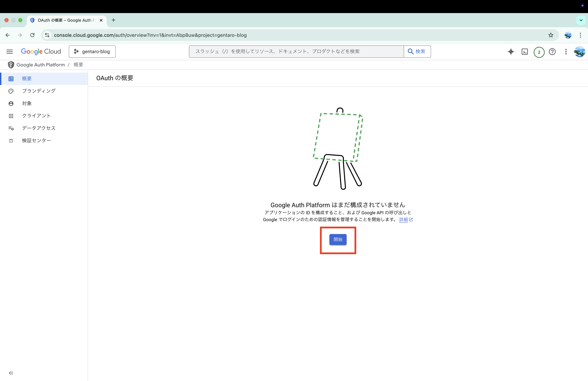Go back in browser history
The width and height of the screenshot is (588, 381).
click(8, 35)
